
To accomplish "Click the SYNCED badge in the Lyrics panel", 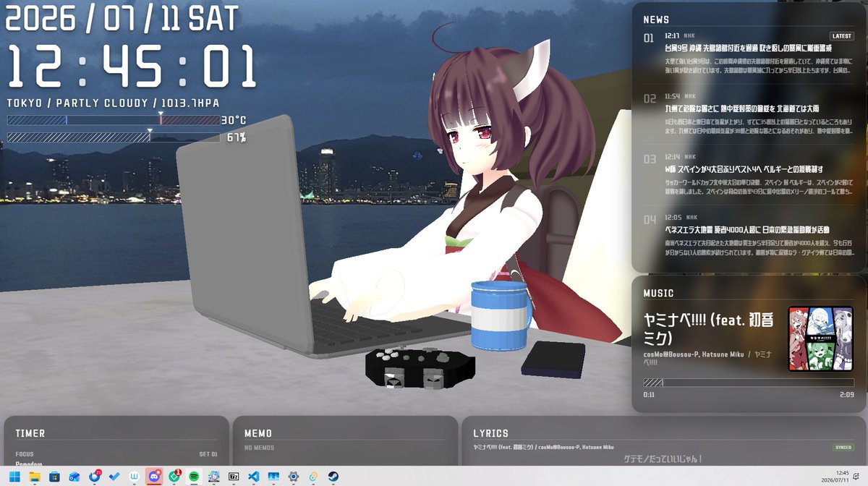I will point(843,448).
